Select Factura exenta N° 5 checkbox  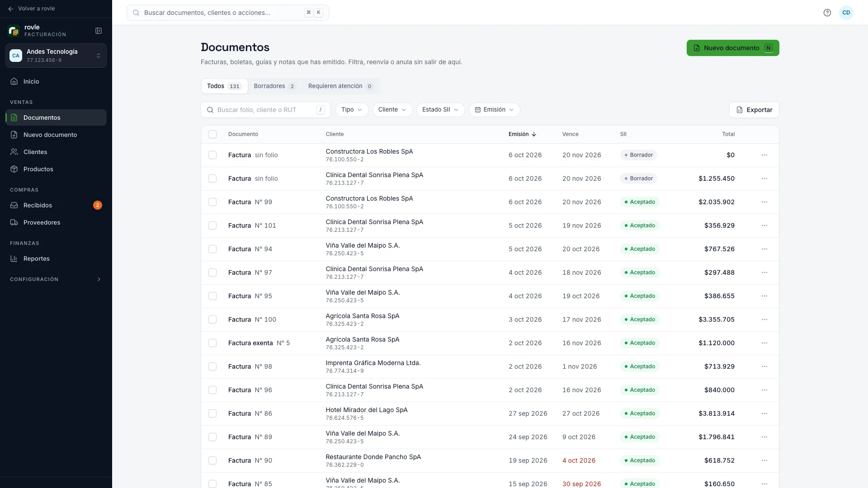[212, 343]
